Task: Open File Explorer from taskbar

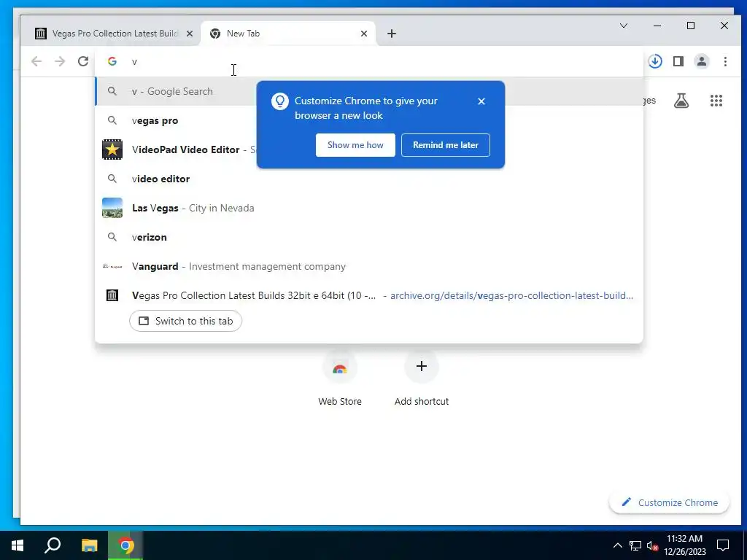Action: pyautogui.click(x=89, y=545)
